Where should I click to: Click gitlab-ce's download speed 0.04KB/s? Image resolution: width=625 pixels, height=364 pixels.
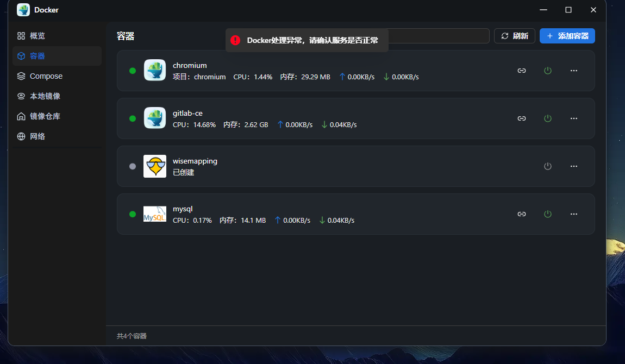339,124
